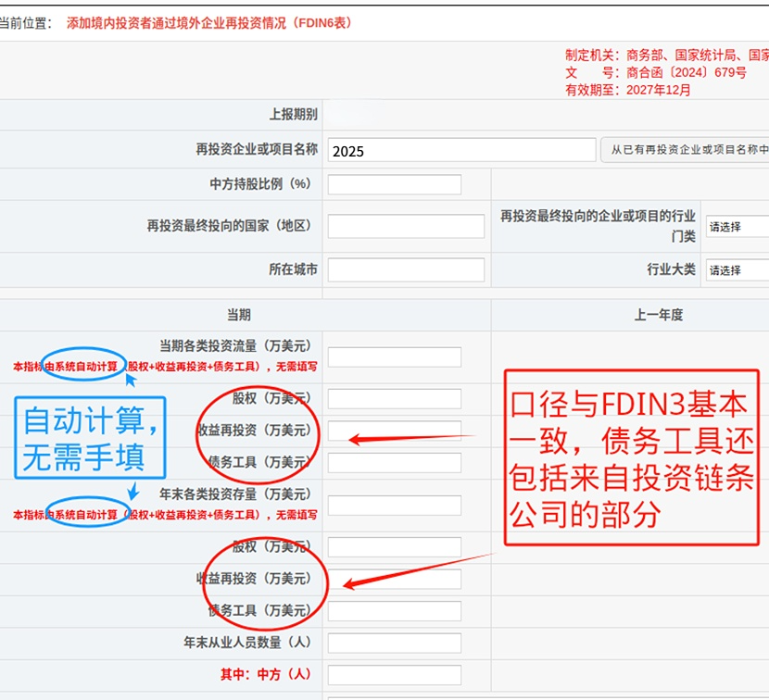
Task: Click the 再投资企业或项目名称 field containing 2025
Action: click(x=461, y=151)
